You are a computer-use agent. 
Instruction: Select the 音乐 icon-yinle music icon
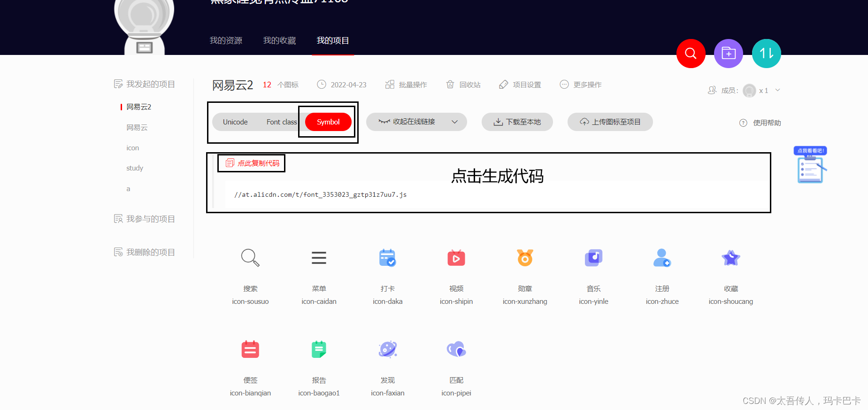click(x=593, y=258)
